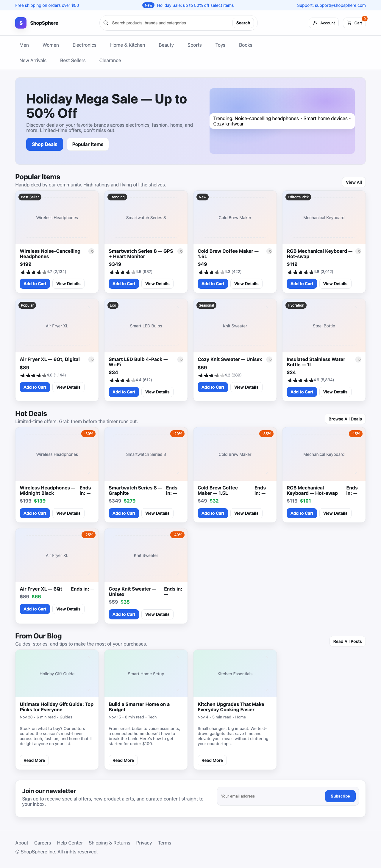Add the Smartwatch Series 8 to wishlist
381x868 pixels.
(181, 251)
